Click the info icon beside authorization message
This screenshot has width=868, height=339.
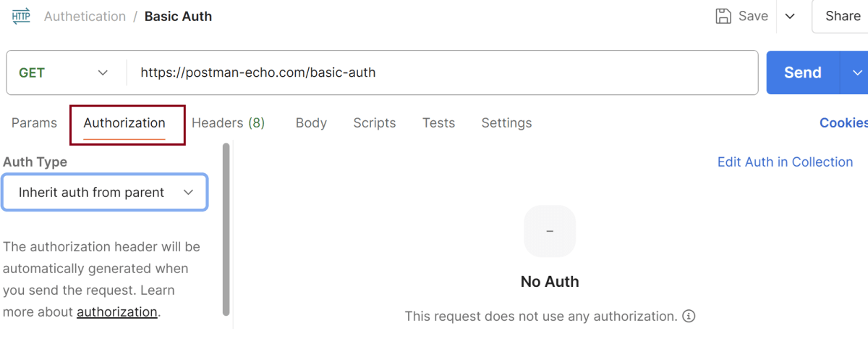[689, 316]
